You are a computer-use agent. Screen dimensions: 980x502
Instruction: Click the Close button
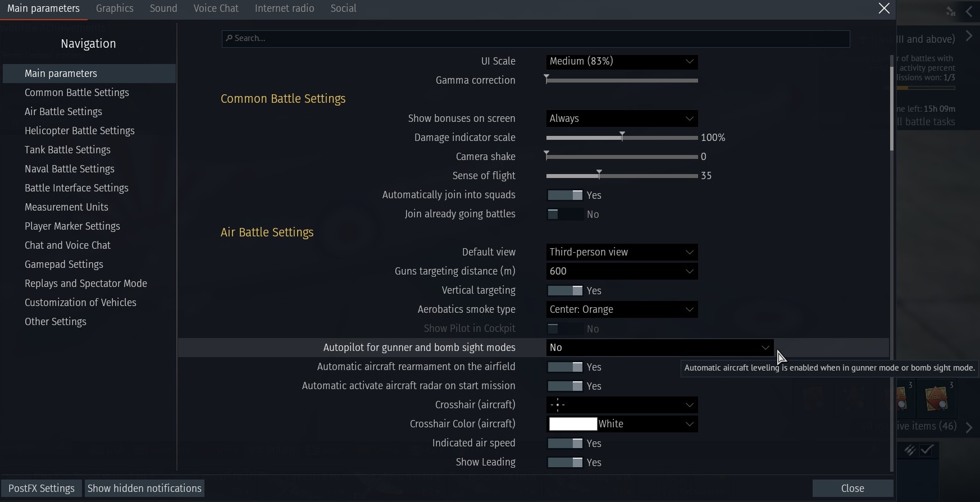[853, 489]
